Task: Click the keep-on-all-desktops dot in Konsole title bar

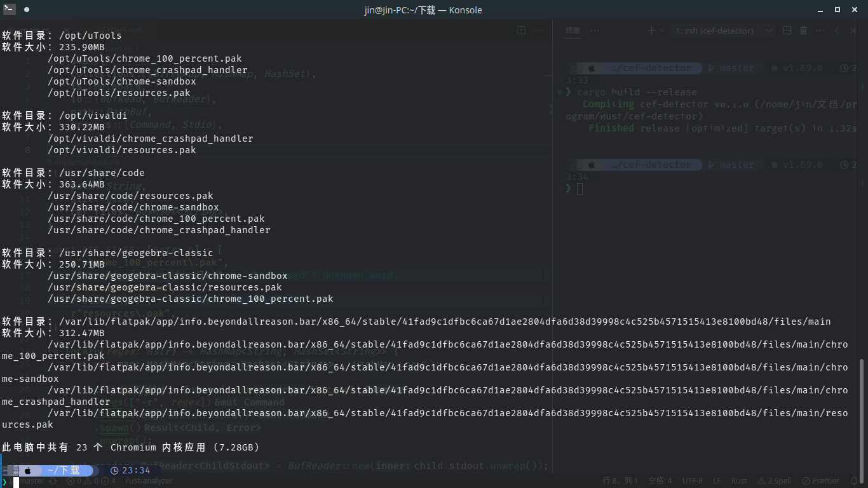Action: [x=26, y=10]
